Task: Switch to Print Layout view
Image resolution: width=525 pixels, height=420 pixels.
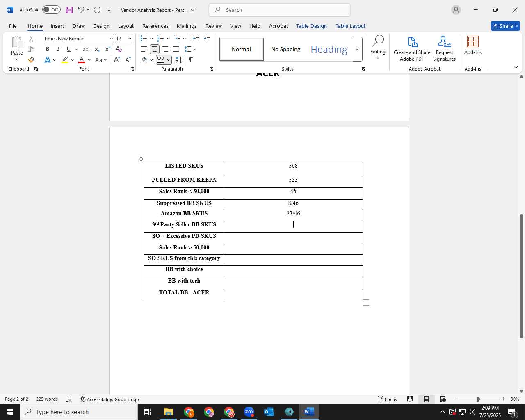Action: 427,399
